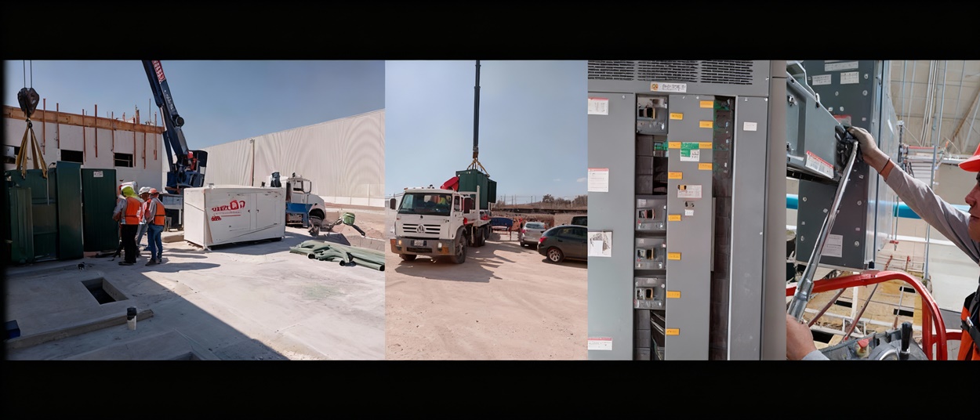This screenshot has width=980, height=420.
Task: Click the worker's gloved hand gripping the wrench
Action: 848,144
